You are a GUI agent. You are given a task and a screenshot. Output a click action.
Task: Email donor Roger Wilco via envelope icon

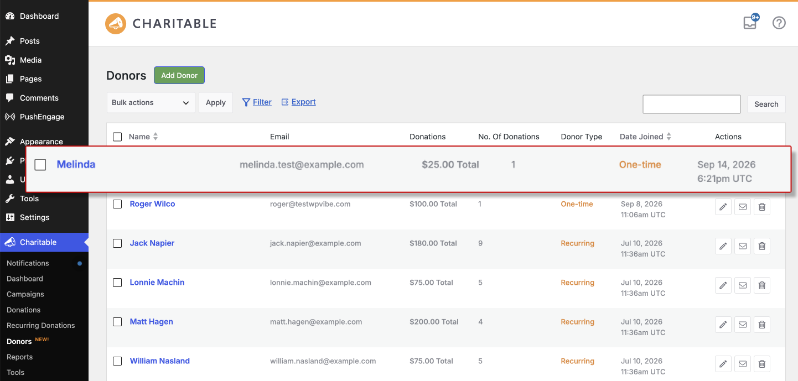tap(743, 207)
